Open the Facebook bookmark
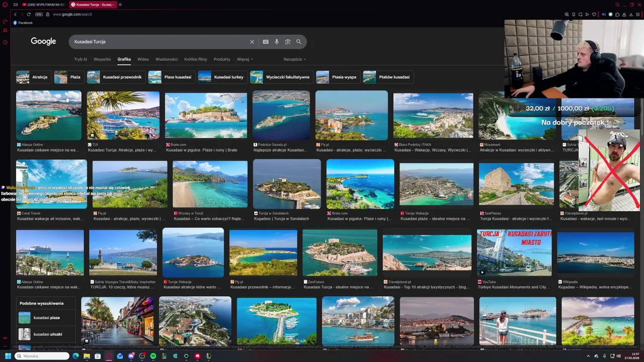The width and height of the screenshot is (644, 362). pos(23,23)
